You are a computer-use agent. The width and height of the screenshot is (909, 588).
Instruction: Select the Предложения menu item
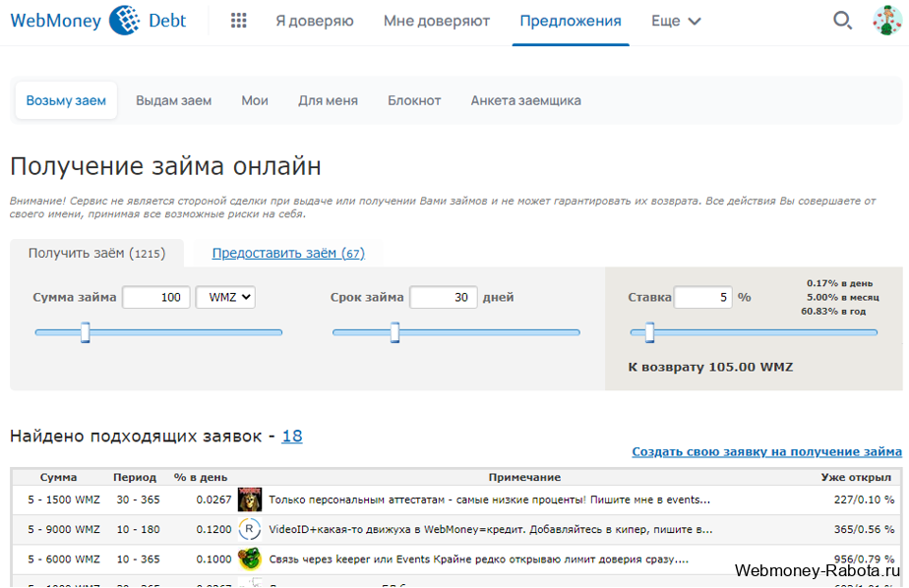point(571,21)
